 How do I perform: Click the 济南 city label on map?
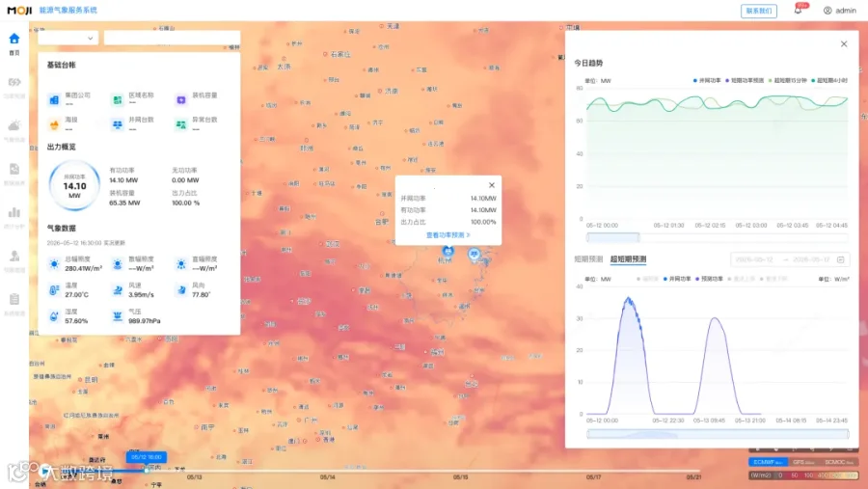[392, 91]
